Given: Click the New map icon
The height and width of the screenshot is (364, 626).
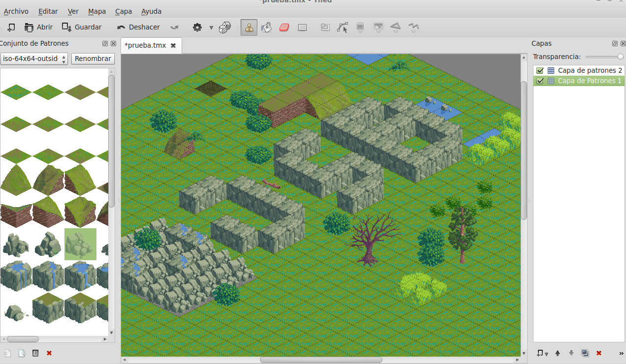Looking at the screenshot, I should (x=11, y=28).
